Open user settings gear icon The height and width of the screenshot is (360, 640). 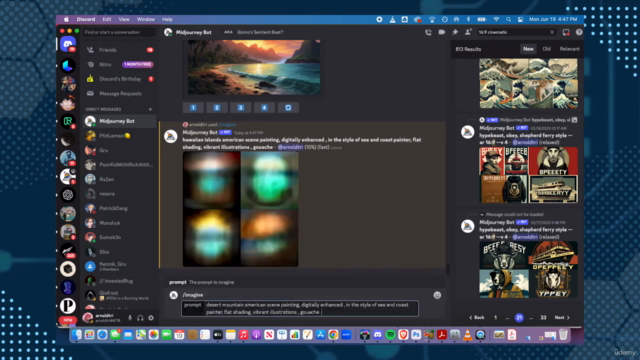click(151, 318)
